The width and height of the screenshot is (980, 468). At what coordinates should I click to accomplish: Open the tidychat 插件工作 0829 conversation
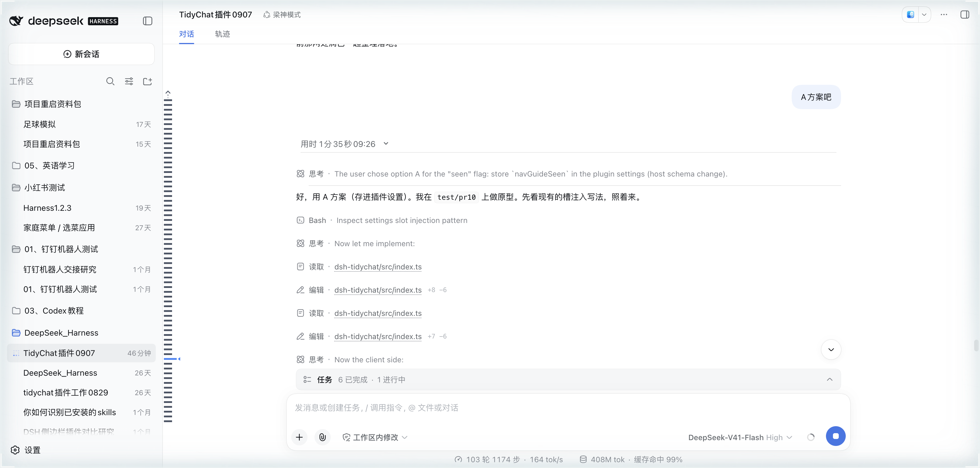pyautogui.click(x=81, y=393)
